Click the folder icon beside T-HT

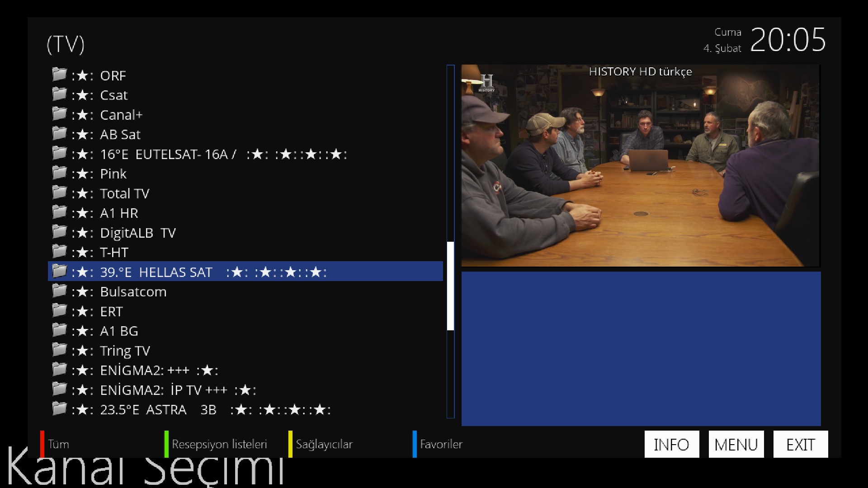(x=59, y=251)
